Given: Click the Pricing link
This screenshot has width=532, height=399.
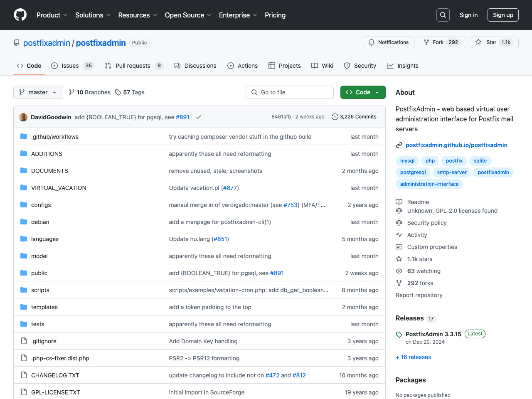Looking at the screenshot, I should (x=275, y=15).
